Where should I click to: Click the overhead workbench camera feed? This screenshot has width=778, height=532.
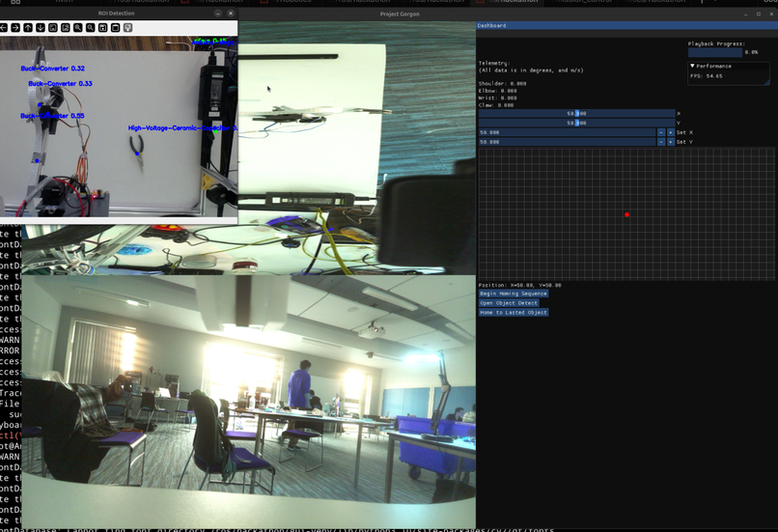(357, 149)
